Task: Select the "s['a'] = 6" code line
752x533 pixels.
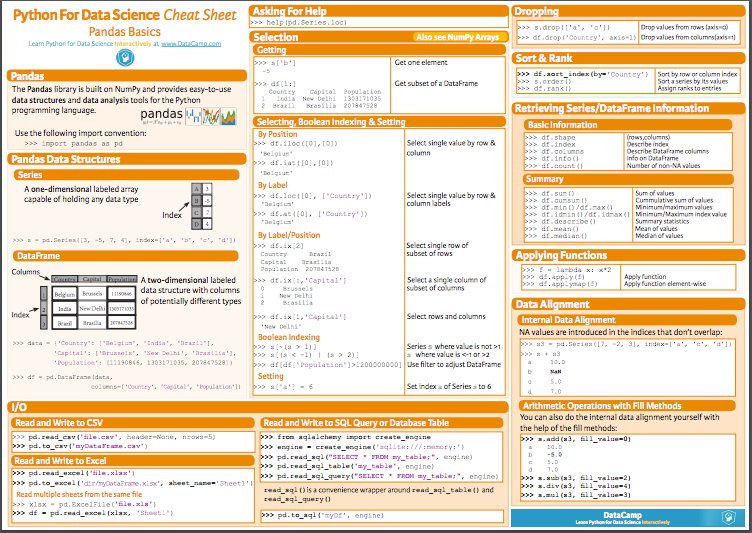Action: 283,387
